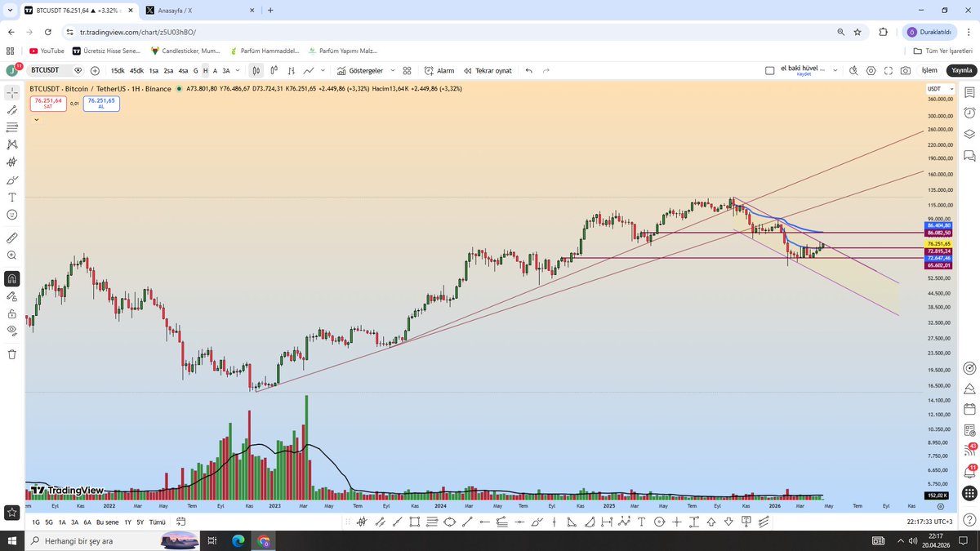Select the trend line drawing tool
This screenshot has width=980, height=551.
point(12,109)
